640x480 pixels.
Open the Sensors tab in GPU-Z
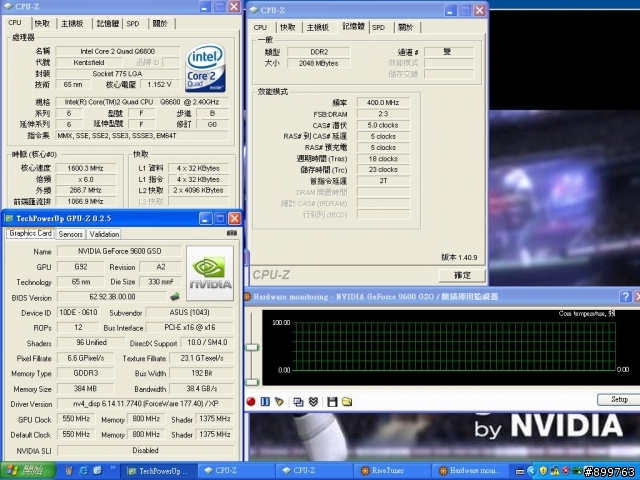(x=70, y=234)
